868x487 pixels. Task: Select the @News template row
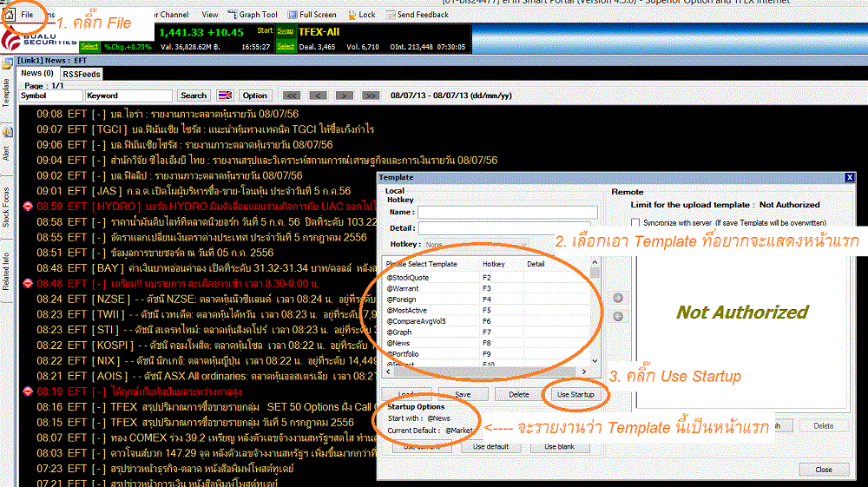click(487, 343)
